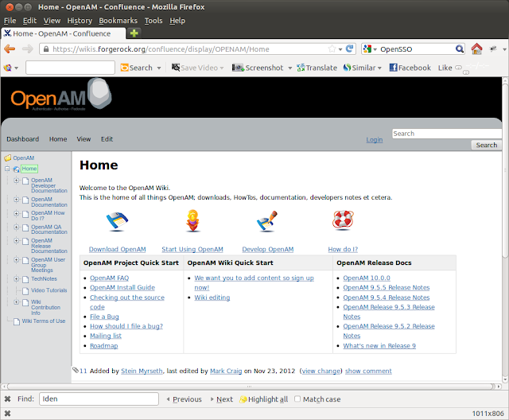Expand the TechNotes tree node
The image size is (509, 420).
(16, 278)
